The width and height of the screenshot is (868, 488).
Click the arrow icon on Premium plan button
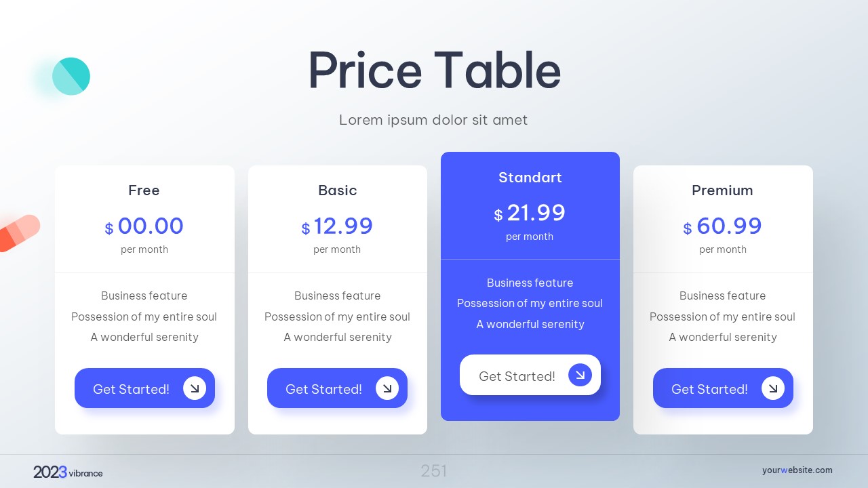pyautogui.click(x=773, y=388)
